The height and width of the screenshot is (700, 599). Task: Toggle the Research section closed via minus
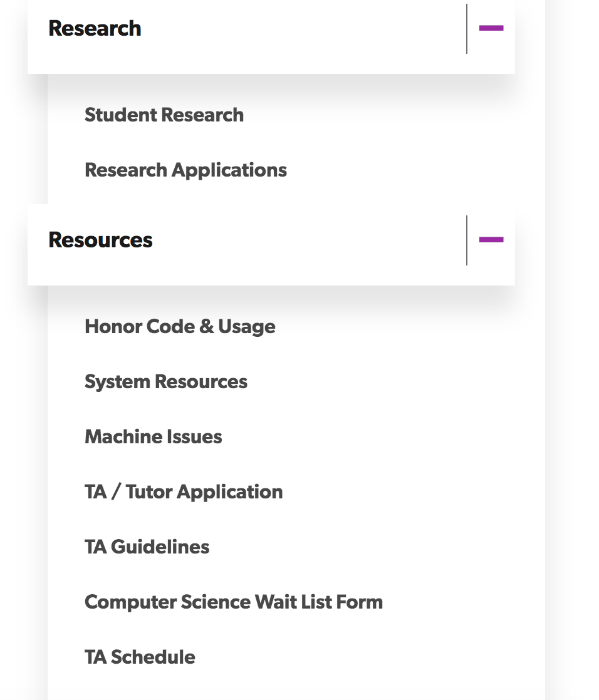[491, 28]
